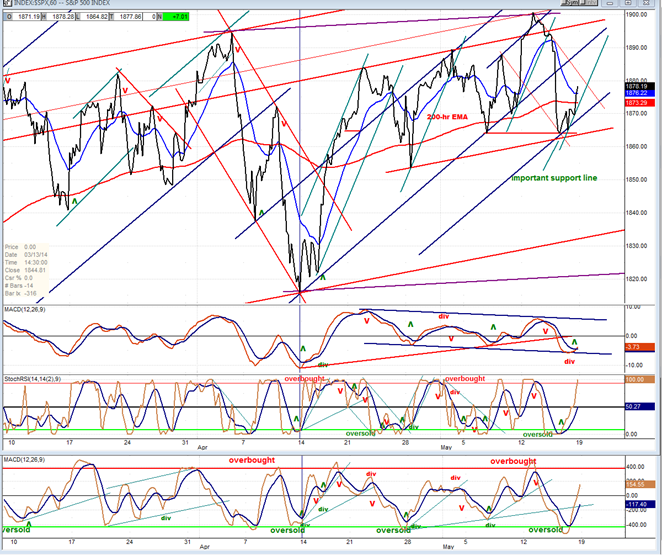Click the 'May' label on middle time axis
Viewport: 662px width, 555px height.
[x=446, y=447]
